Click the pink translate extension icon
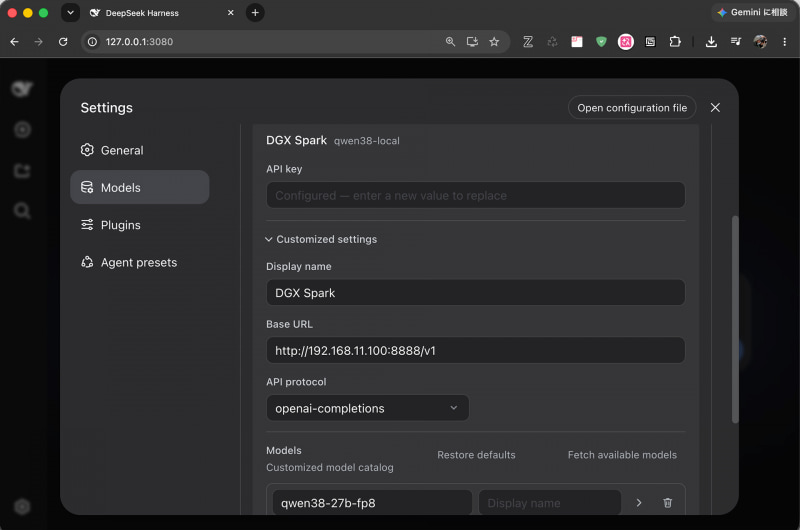This screenshot has height=530, width=800. click(x=626, y=42)
